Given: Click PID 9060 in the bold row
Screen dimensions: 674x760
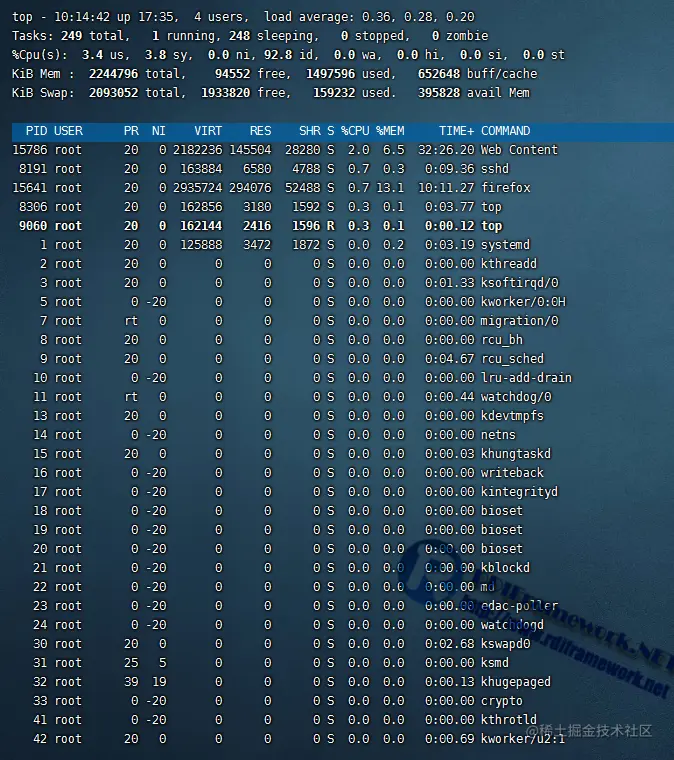Looking at the screenshot, I should (33, 226).
